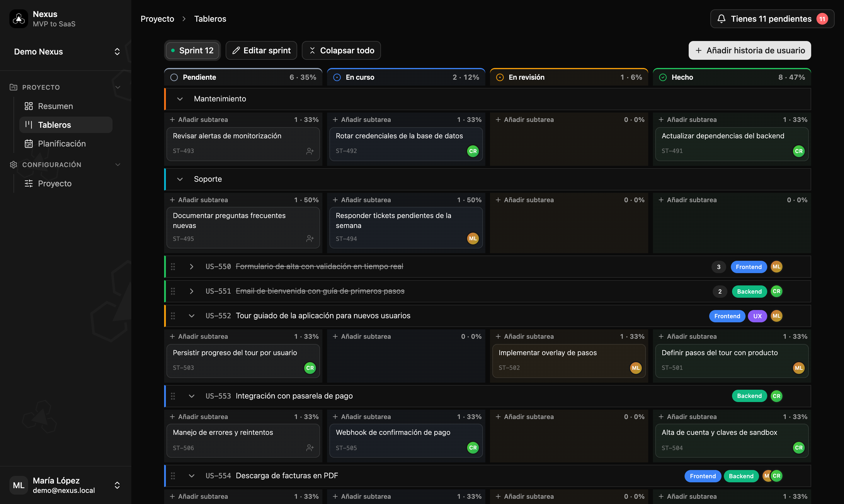Add subtask in Mantenimiento Pendiente column
The image size is (844, 504).
[x=199, y=120]
